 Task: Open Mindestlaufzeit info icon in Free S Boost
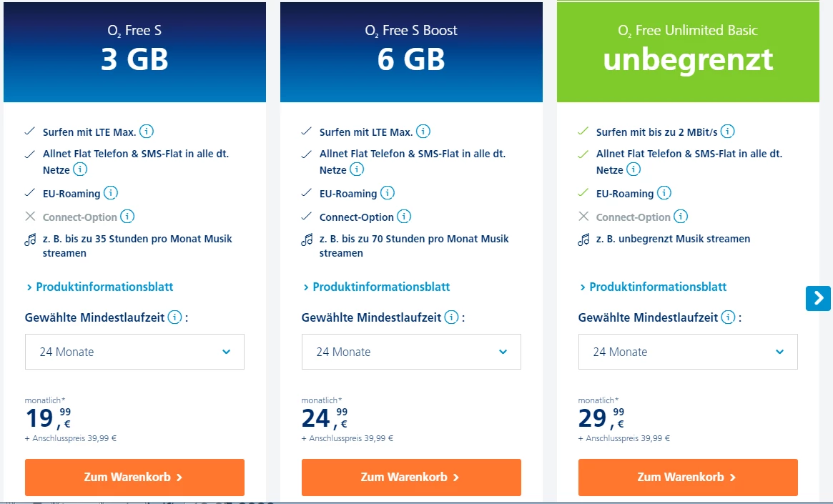point(452,317)
